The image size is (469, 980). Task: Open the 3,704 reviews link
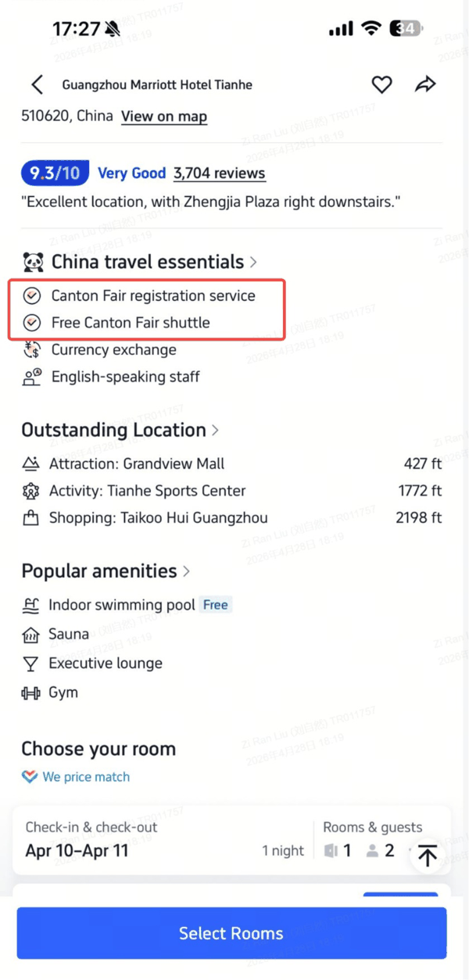click(220, 173)
